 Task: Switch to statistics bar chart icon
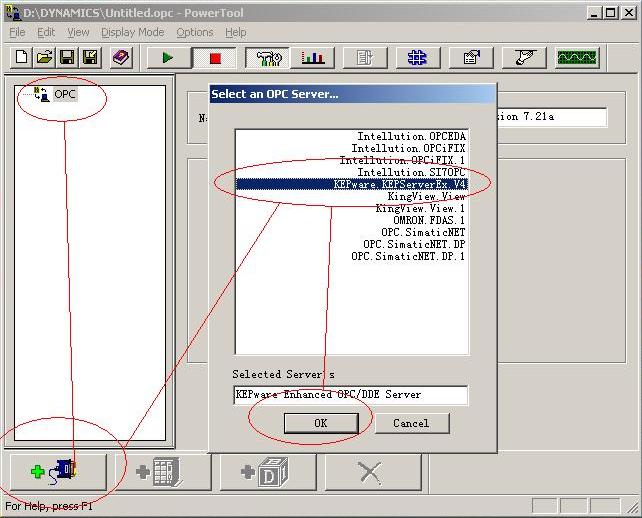tap(313, 58)
